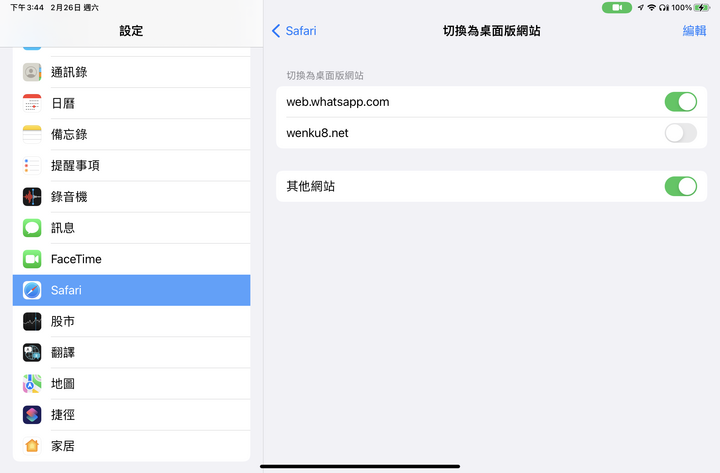Enable desktop site for wenku8.net

tap(681, 133)
